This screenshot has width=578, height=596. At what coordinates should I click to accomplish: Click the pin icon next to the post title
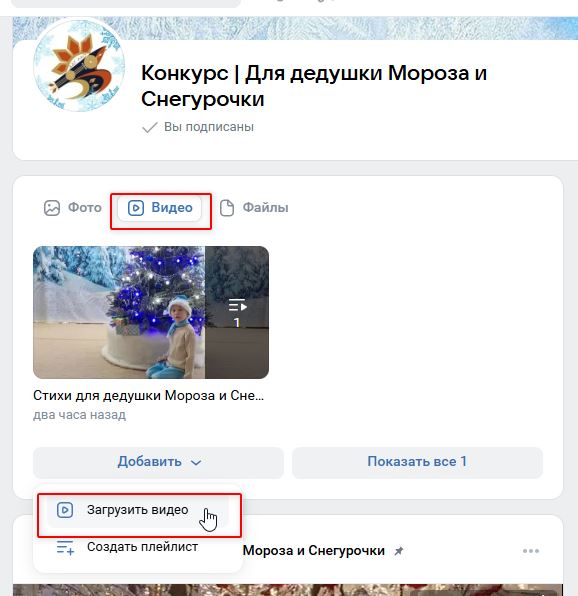coord(398,551)
